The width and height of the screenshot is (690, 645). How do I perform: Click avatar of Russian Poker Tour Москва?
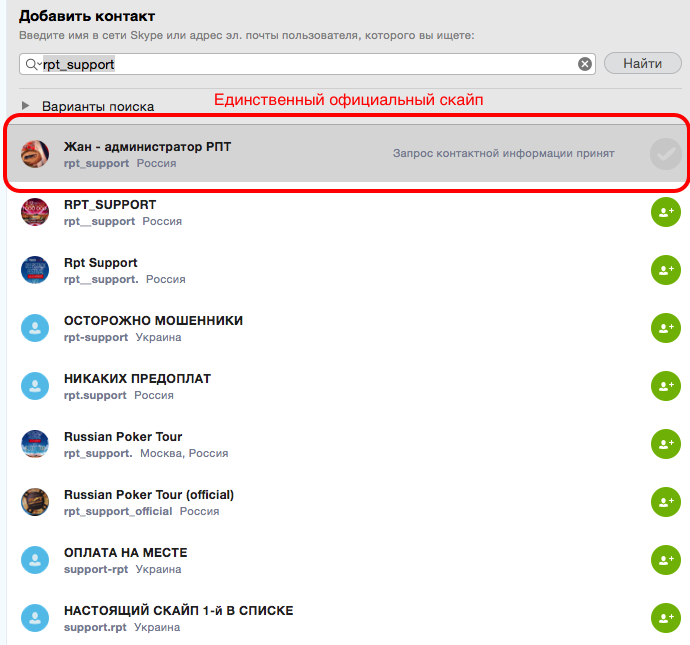tap(35, 444)
